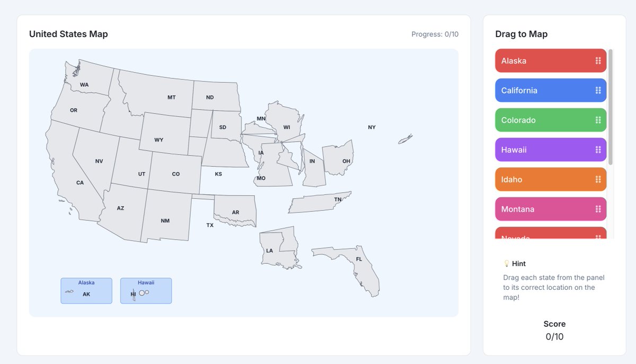Select the orange Idaho state card
636x364 pixels.
[x=551, y=180]
